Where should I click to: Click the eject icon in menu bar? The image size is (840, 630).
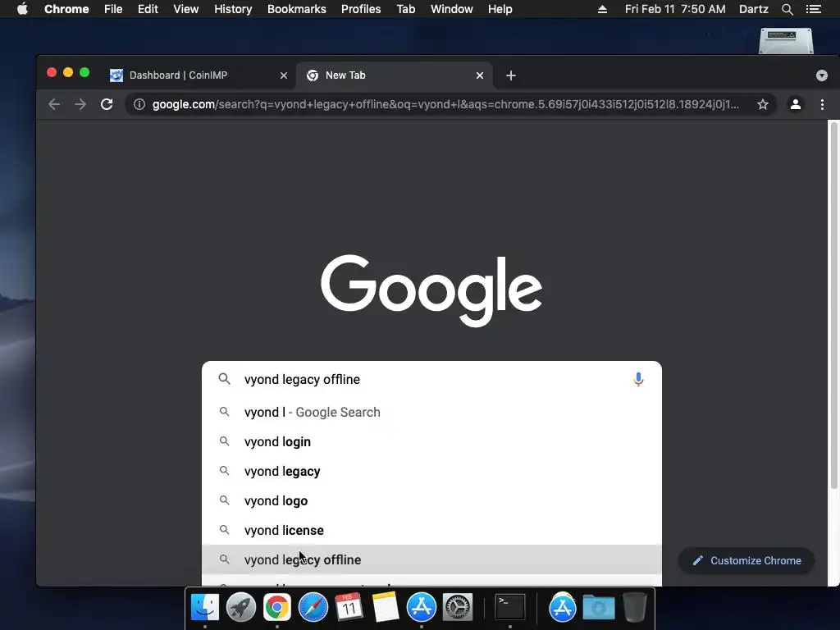coord(602,9)
